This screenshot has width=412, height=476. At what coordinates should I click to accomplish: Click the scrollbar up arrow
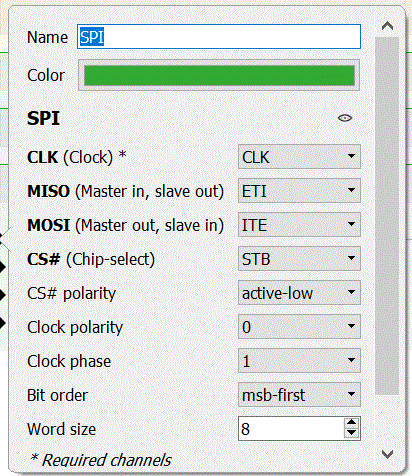tap(387, 26)
